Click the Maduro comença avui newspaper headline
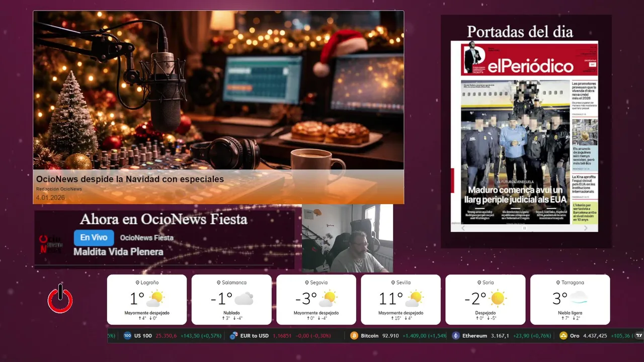Image resolution: width=644 pixels, height=362 pixels. 515,195
